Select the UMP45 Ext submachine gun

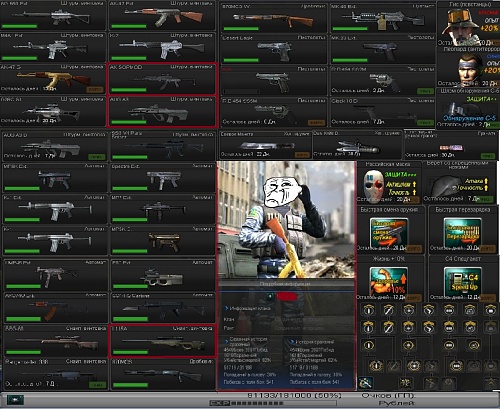coord(55,275)
